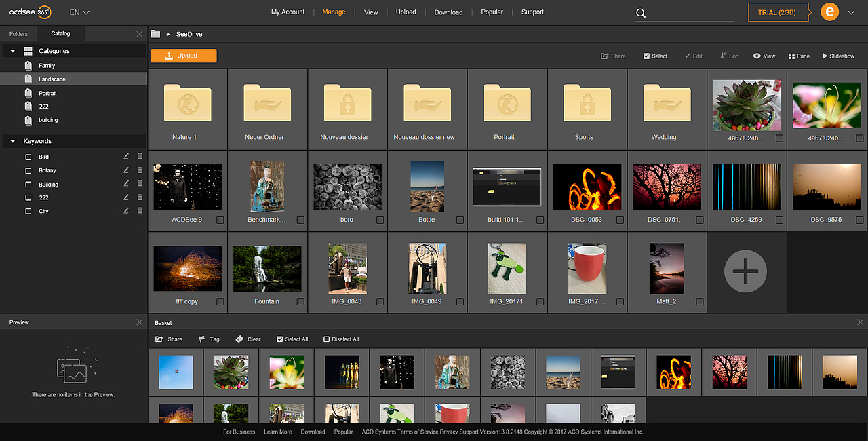The image size is (868, 441).
Task: Open the Sports locked folder
Action: [587, 103]
